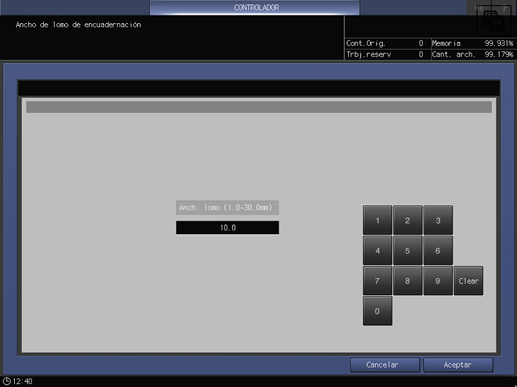Confirm with the Aceptar button
Viewport: 517px width, 387px height.
(458, 365)
